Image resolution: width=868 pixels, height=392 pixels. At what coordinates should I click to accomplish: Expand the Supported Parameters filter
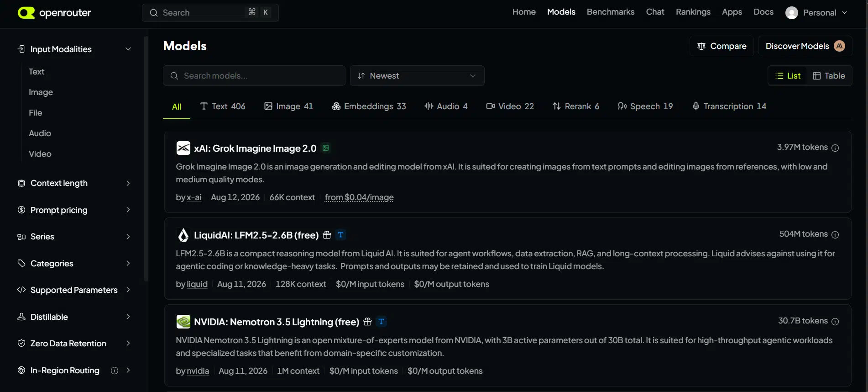tap(74, 290)
